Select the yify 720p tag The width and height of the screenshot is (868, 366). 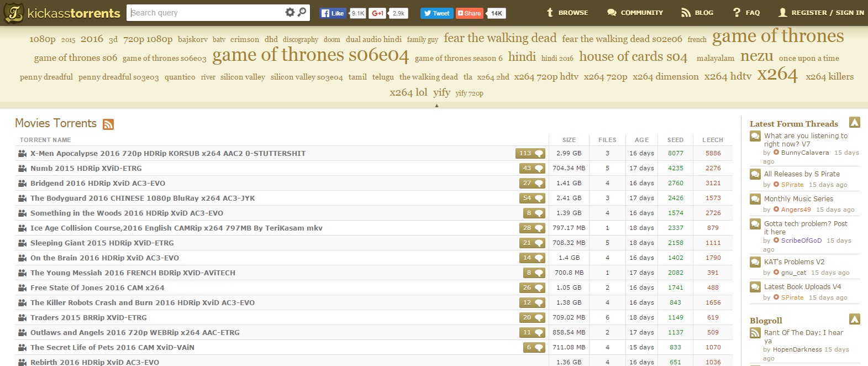[x=469, y=93]
